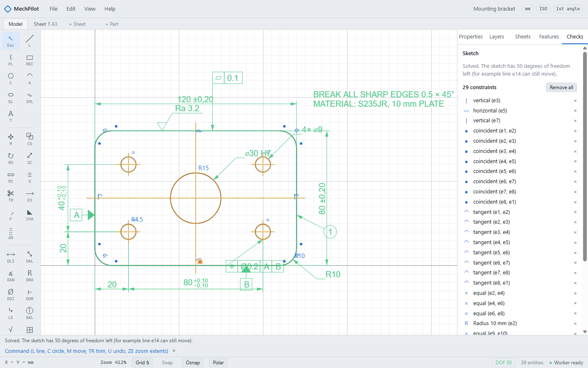The width and height of the screenshot is (588, 368).
Task: Select the Ellipse tool (EL)
Action: pyautogui.click(x=11, y=97)
